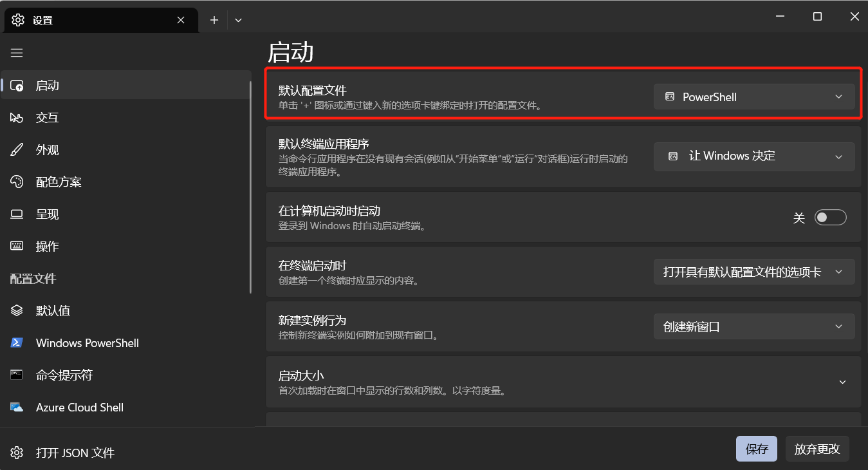The image size is (868, 470).
Task: Click the settings gear icon in the tab
Action: coord(18,20)
